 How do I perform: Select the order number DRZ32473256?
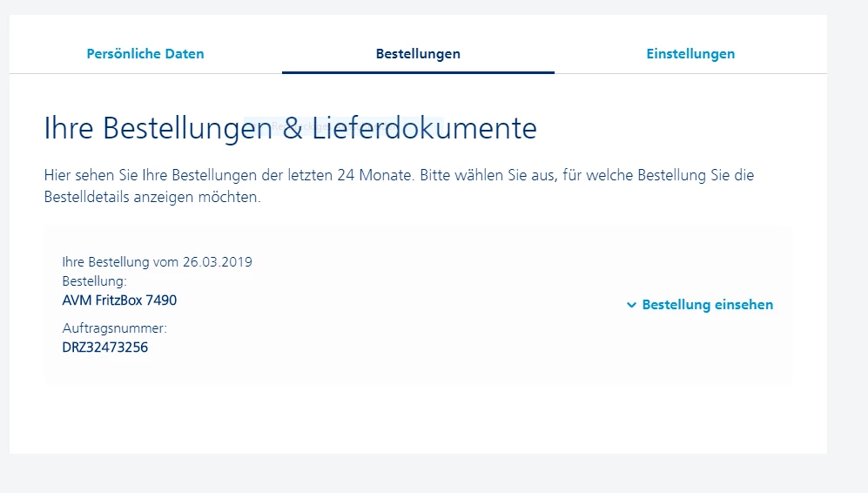(x=105, y=348)
